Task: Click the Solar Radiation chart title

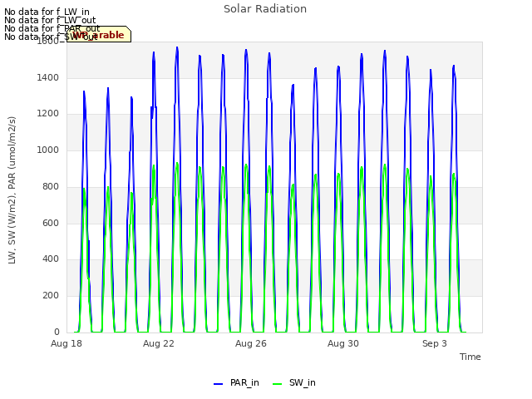Action: pos(265,9)
